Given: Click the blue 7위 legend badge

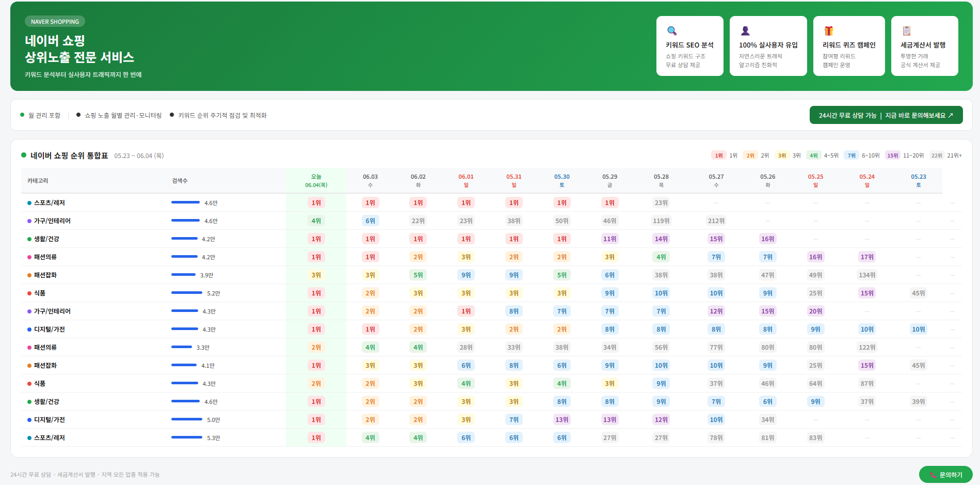Looking at the screenshot, I should 852,155.
